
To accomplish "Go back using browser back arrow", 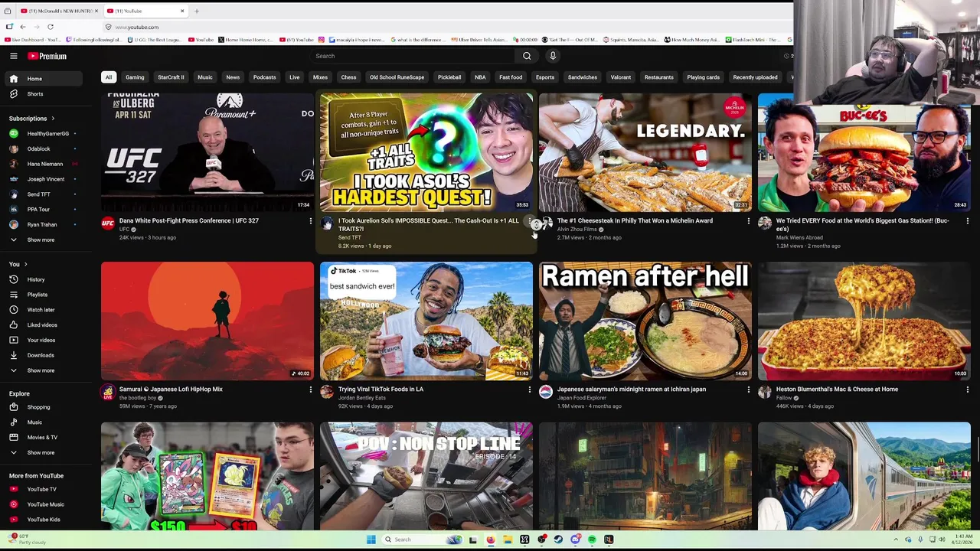I will click(23, 27).
